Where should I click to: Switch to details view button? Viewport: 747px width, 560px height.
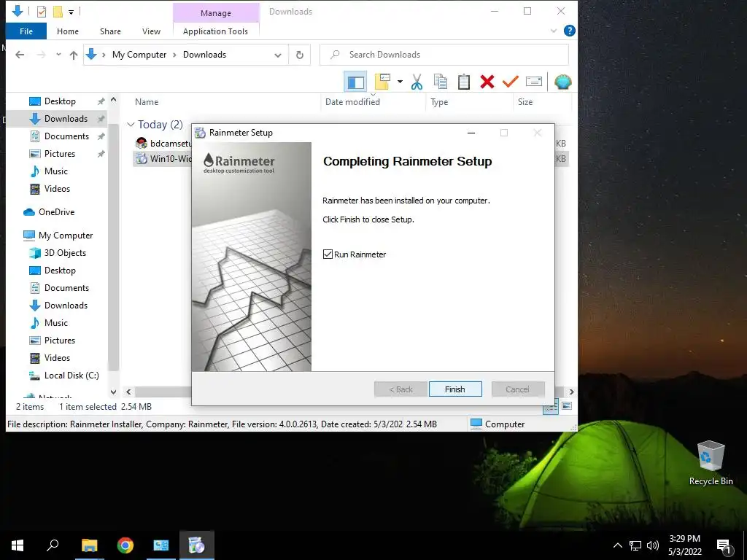(551, 407)
